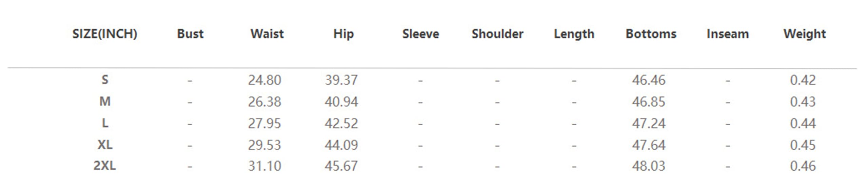868x191 pixels.
Task: Click the Bust column header
Action: click(x=190, y=34)
